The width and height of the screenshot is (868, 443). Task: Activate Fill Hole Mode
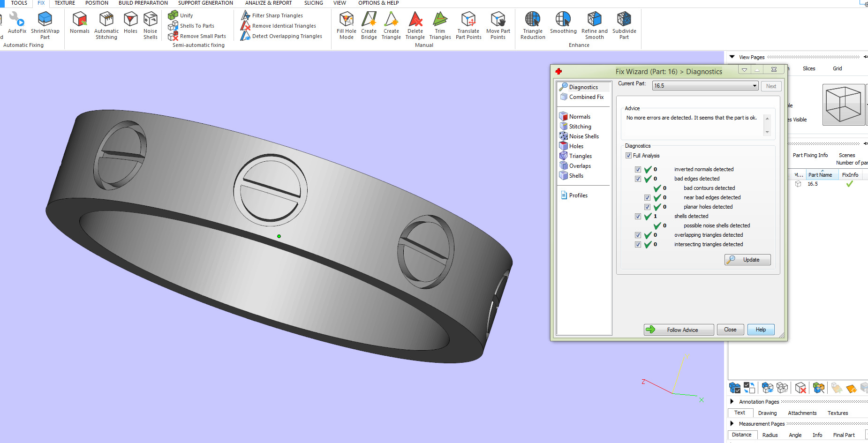click(347, 25)
